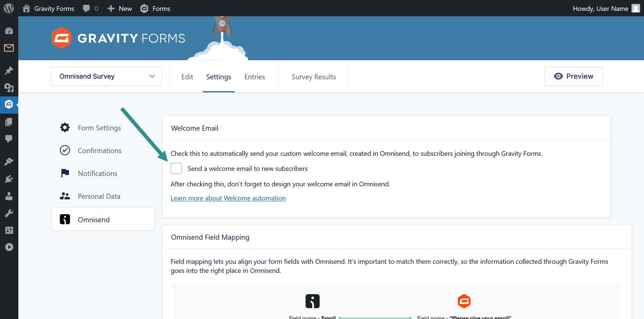Viewport: 644px width, 319px height.
Task: Click the Notifications flag icon
Action: point(65,173)
